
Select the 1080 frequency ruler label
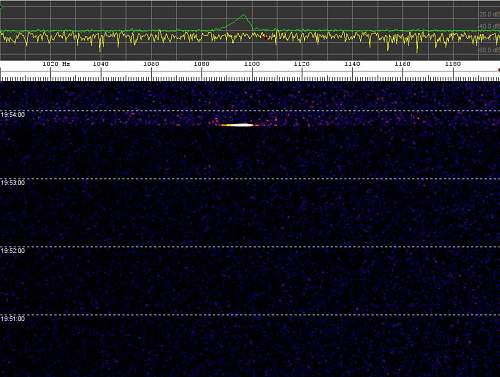pos(201,64)
